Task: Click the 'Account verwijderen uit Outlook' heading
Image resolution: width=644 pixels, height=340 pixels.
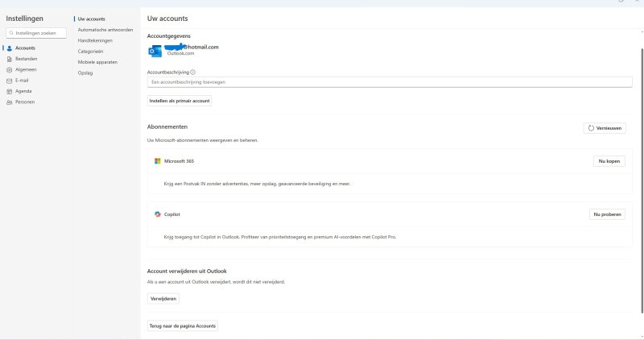Action: coord(187,271)
